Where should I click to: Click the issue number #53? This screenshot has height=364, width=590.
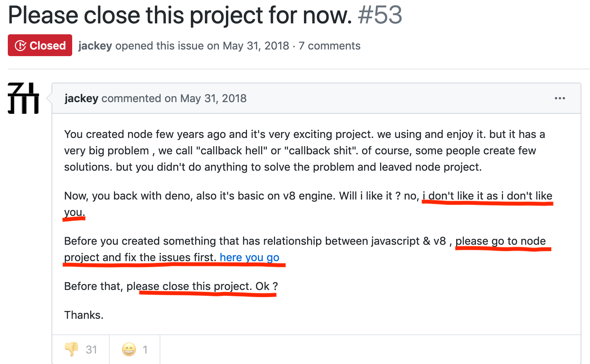tap(380, 15)
